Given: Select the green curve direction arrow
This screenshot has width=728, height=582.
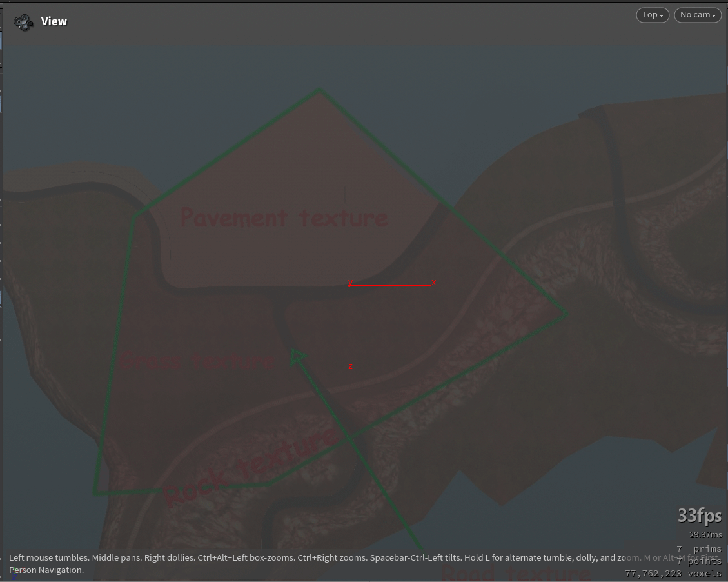Looking at the screenshot, I should (297, 357).
